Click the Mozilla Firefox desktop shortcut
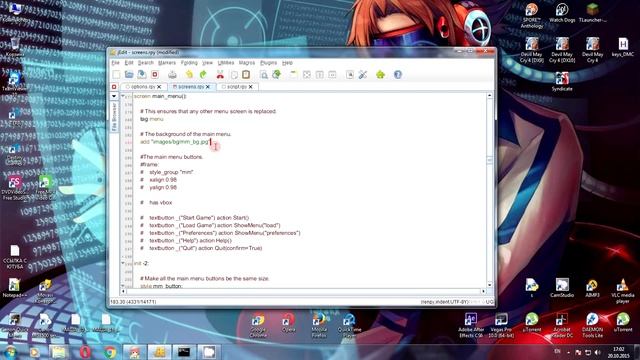 point(319,326)
